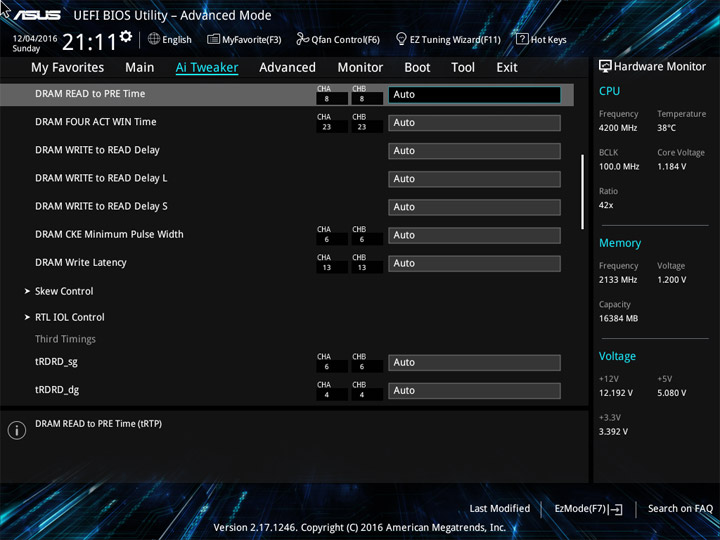
Task: Expand the Skew Control submenu
Action: (64, 291)
